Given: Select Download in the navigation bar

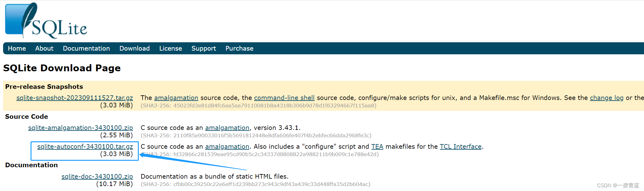Looking at the screenshot, I should 134,48.
